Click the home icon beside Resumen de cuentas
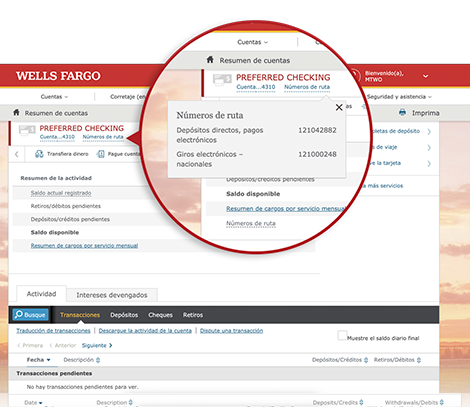The height and width of the screenshot is (407, 470). click(x=16, y=112)
